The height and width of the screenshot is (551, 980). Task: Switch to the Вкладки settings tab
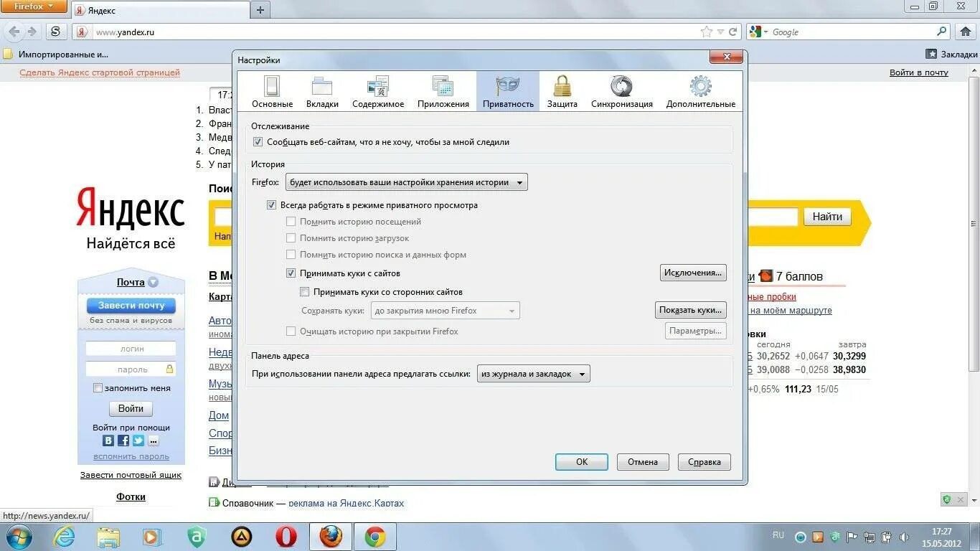322,91
